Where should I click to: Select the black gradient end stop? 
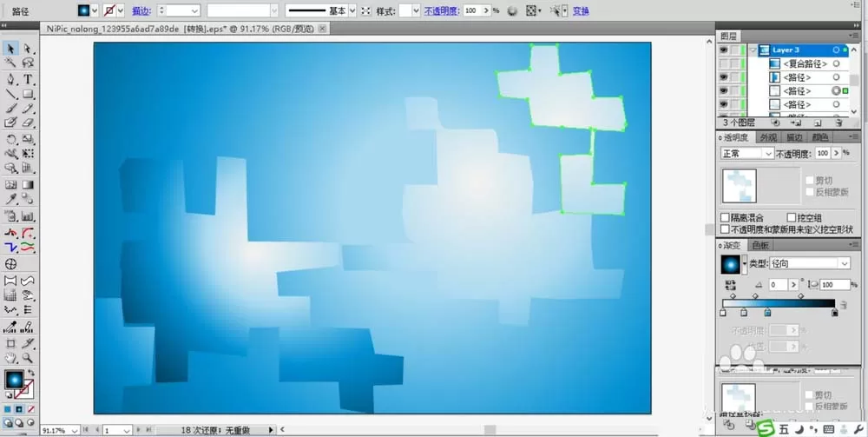(x=834, y=313)
